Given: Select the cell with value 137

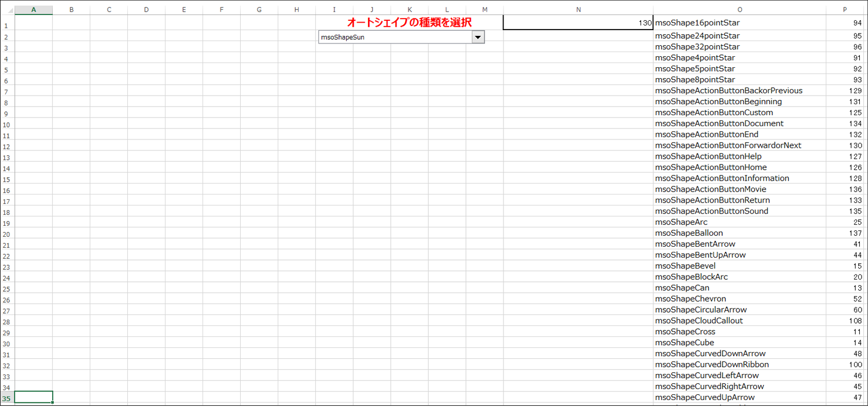Looking at the screenshot, I should 845,233.
